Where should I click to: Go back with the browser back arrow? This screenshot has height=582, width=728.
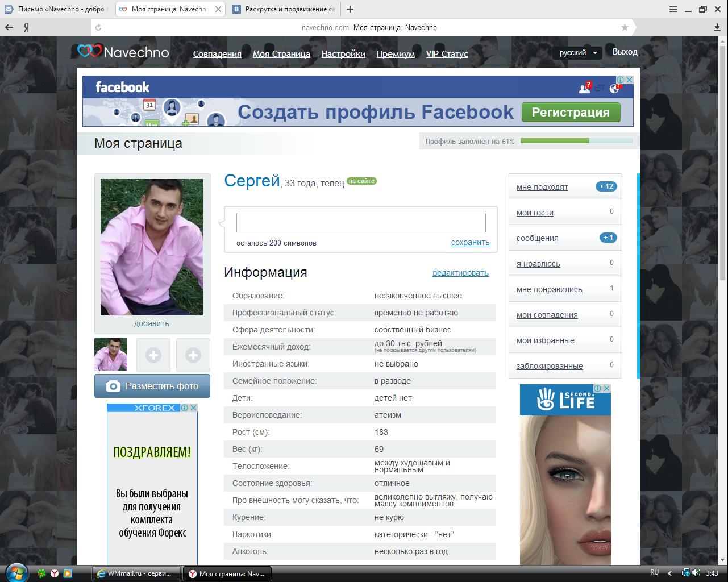pyautogui.click(x=9, y=27)
